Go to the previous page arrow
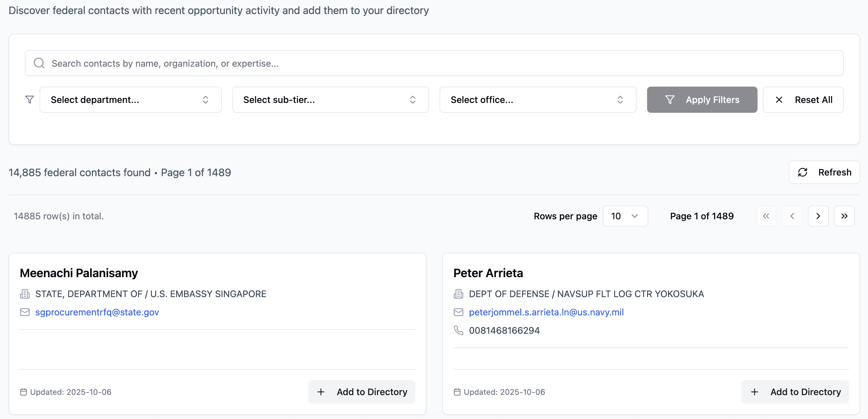Screen dimensions: 868x419 [792, 216]
